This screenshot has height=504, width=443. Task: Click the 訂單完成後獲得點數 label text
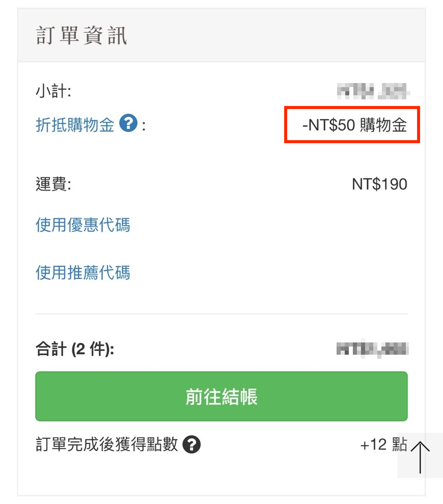(107, 444)
